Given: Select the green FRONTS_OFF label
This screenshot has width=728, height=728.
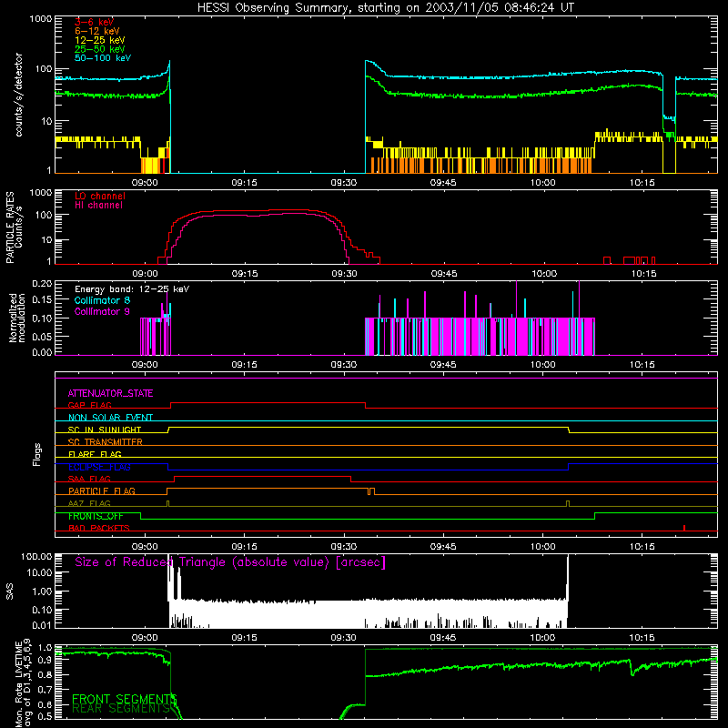Looking at the screenshot, I should pyautogui.click(x=96, y=516).
